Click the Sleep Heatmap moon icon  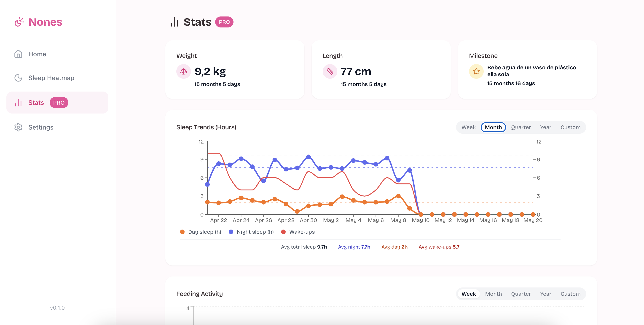(x=18, y=78)
